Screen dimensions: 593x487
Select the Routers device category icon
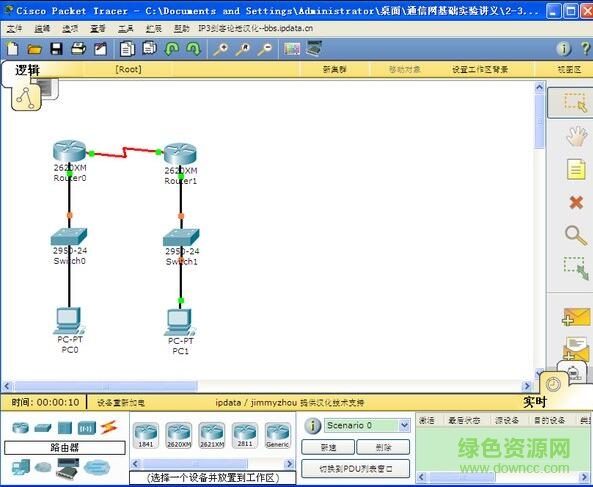tap(20, 428)
